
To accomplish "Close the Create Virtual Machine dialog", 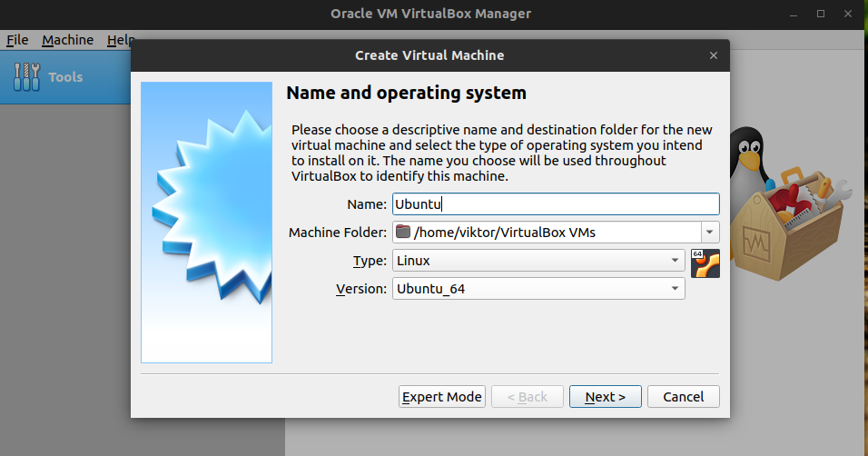I will 714,55.
